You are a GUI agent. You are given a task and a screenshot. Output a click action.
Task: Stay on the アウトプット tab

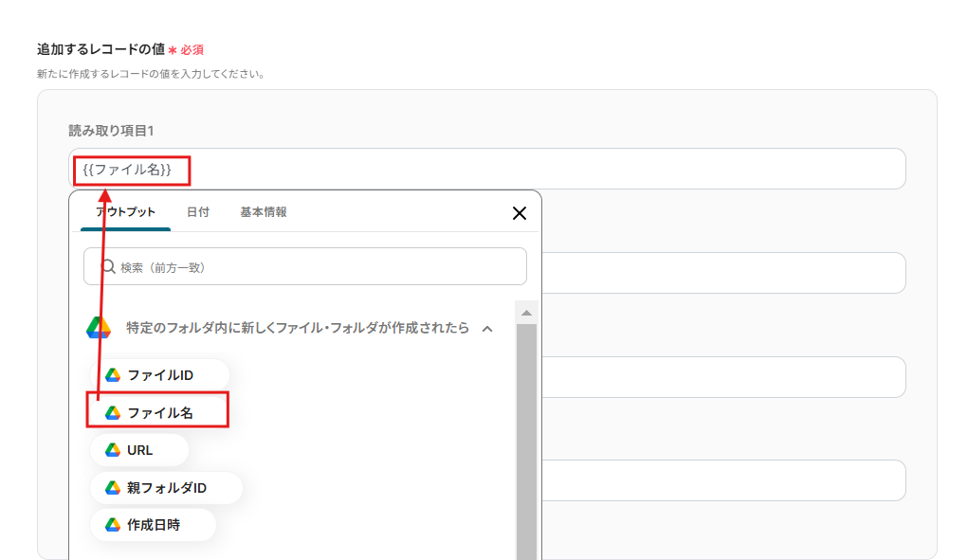124,212
